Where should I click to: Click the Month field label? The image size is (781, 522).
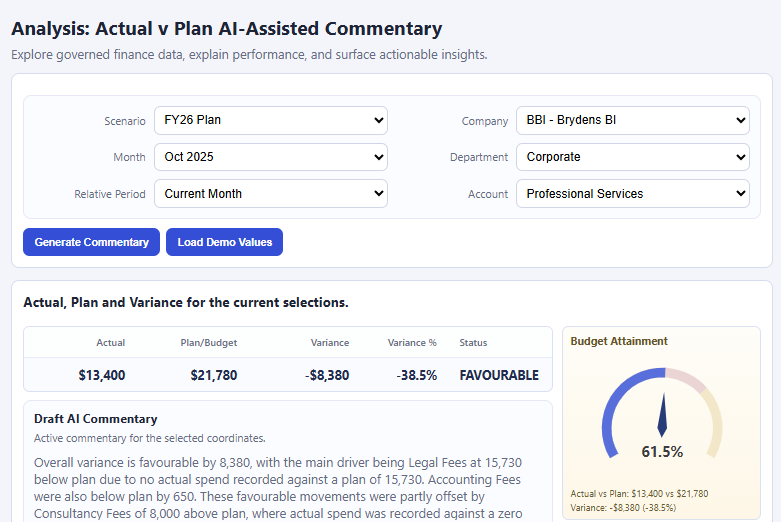(x=129, y=157)
